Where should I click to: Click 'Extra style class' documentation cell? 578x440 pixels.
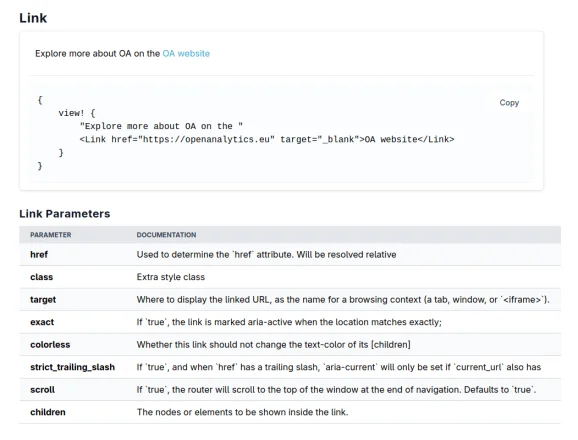[x=171, y=277]
